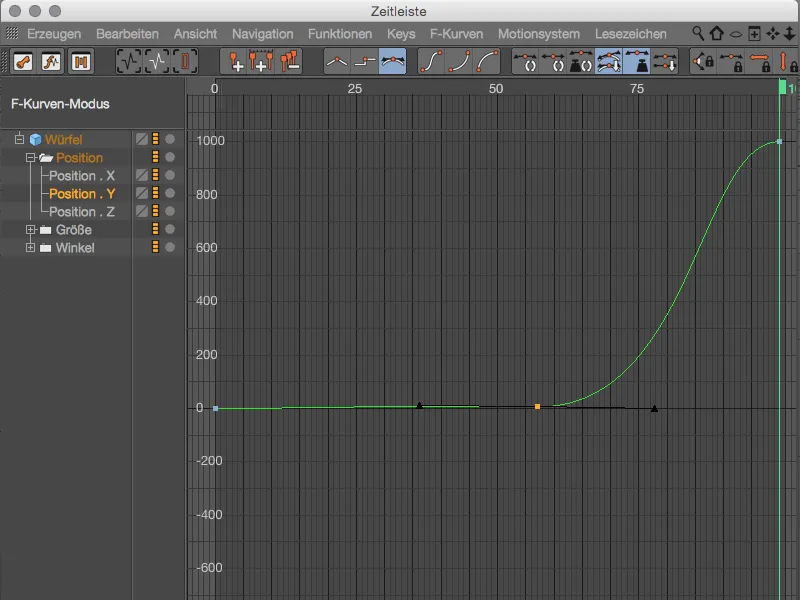The width and height of the screenshot is (800, 600).
Task: Set Step interpolation for keys
Action: (x=365, y=62)
